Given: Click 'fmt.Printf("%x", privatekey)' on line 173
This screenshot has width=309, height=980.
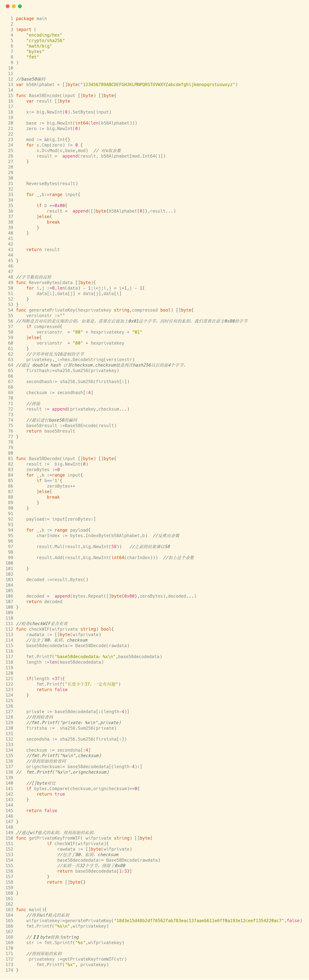Looking at the screenshot, I should click(73, 964).
